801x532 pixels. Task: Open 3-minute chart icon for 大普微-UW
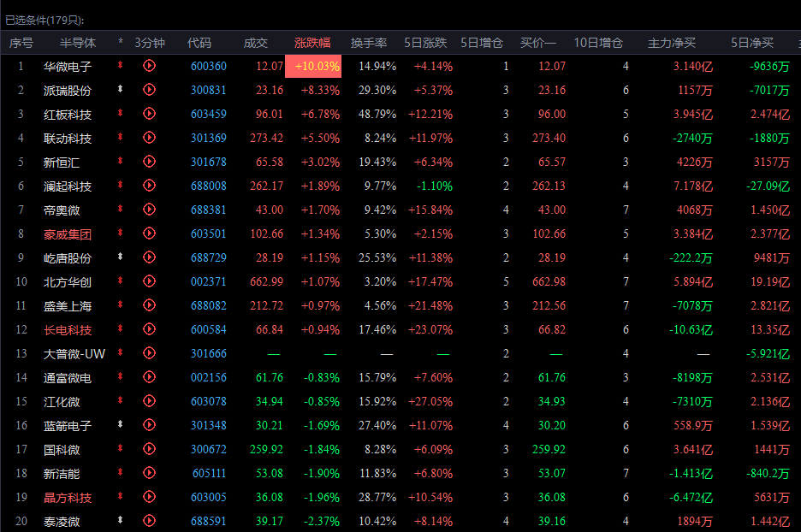pyautogui.click(x=149, y=353)
